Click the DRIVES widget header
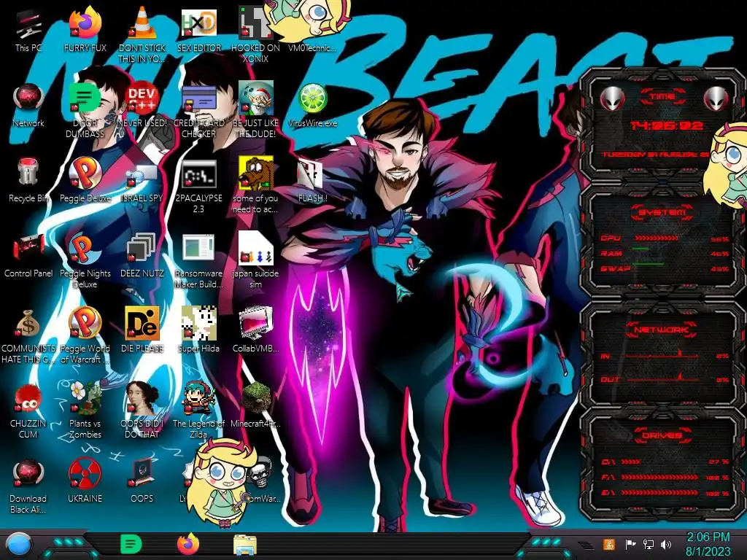747x560 pixels. (662, 435)
